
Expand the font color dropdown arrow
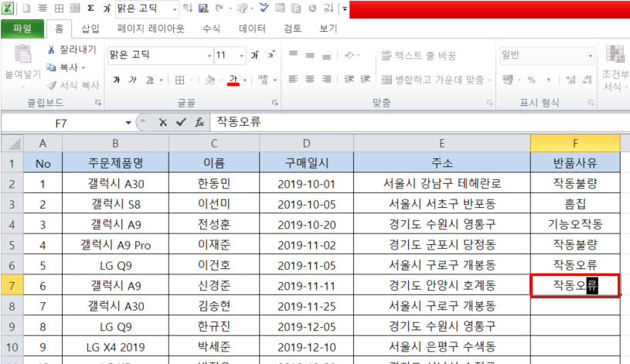[245, 80]
